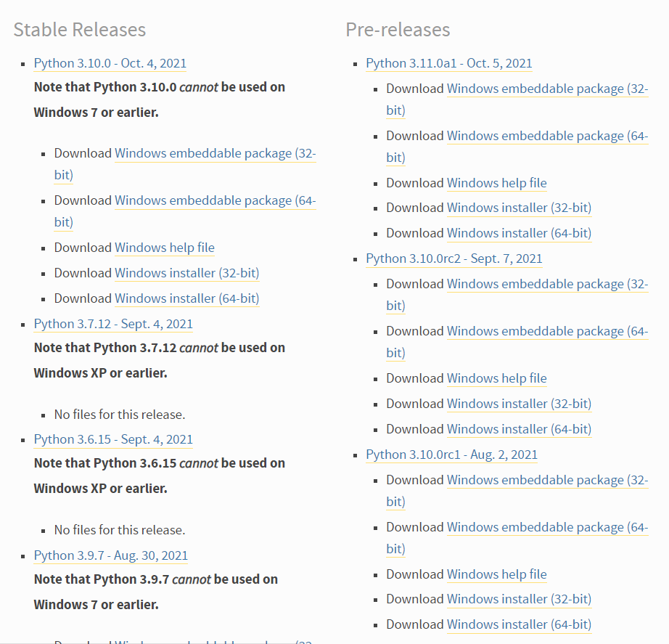
Task: Open the Python 3.10.0rc2 pre-release link
Action: pos(454,258)
